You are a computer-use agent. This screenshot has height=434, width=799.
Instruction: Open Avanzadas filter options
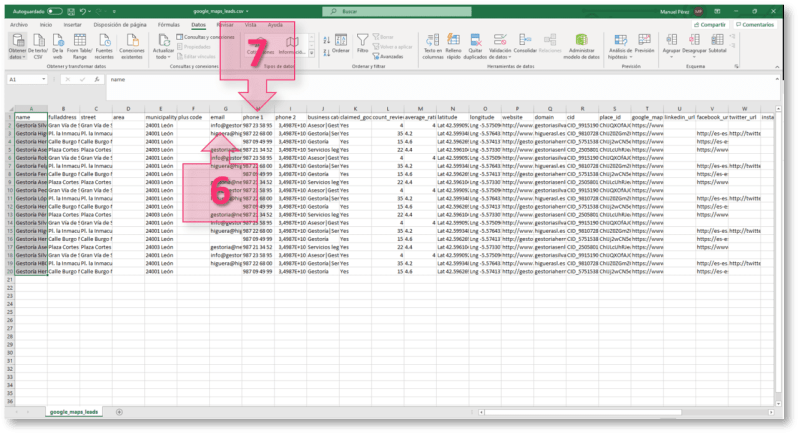[388, 57]
